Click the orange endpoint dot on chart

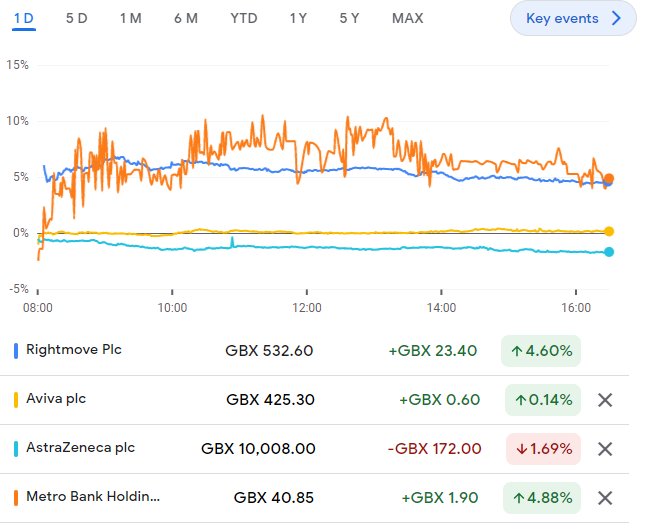point(609,179)
